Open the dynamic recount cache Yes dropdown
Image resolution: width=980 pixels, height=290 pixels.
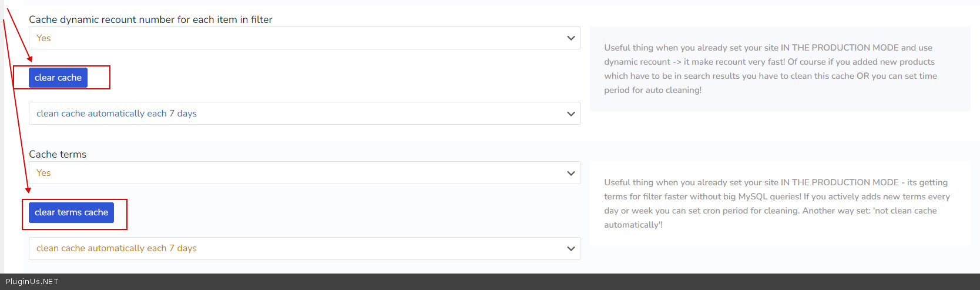304,38
